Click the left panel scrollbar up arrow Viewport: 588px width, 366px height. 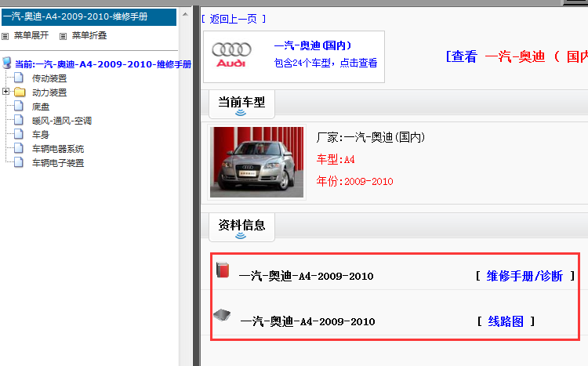(x=185, y=15)
